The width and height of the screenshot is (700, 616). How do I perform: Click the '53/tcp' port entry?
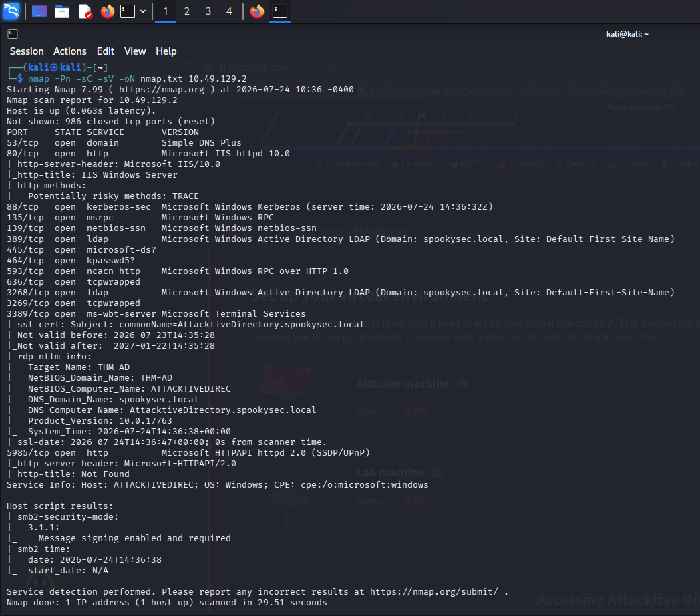(23, 143)
